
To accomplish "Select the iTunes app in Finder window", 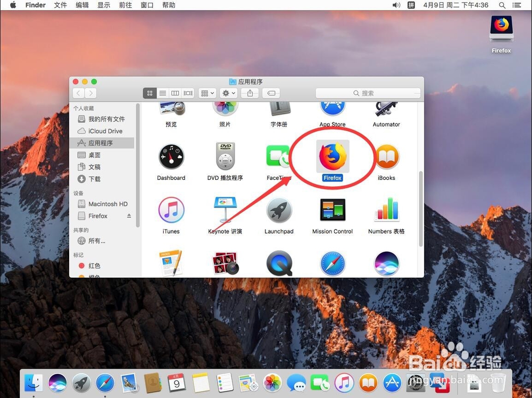I will point(171,210).
